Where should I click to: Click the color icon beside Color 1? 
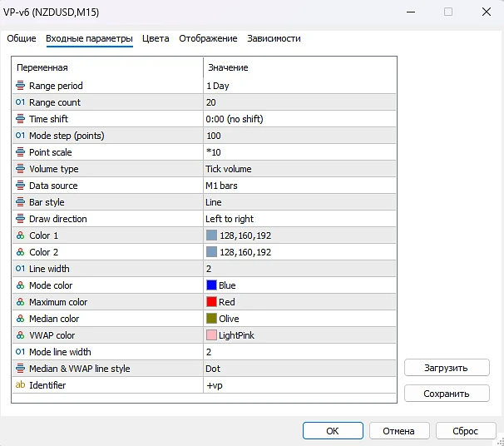21,235
